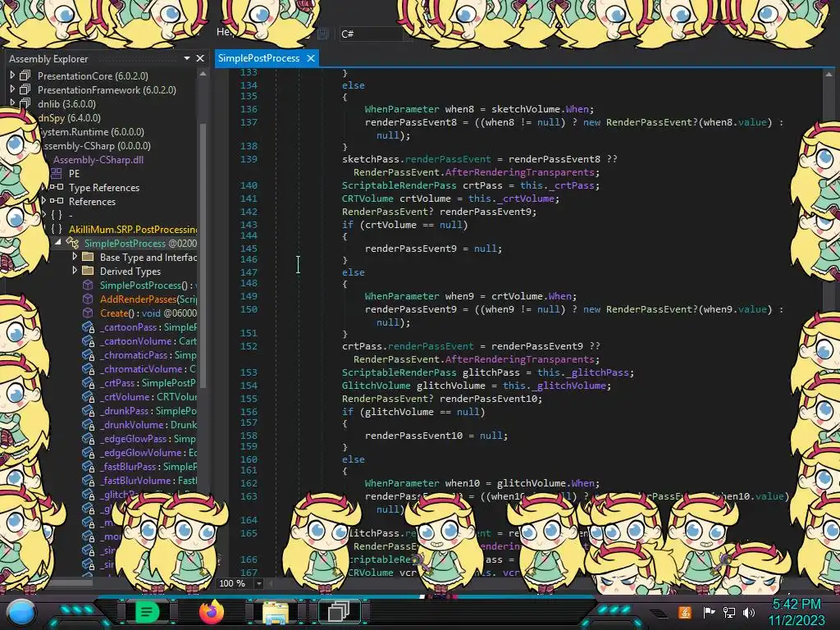Click CRTVolume type on line 141
The height and width of the screenshot is (630, 840).
(x=367, y=199)
